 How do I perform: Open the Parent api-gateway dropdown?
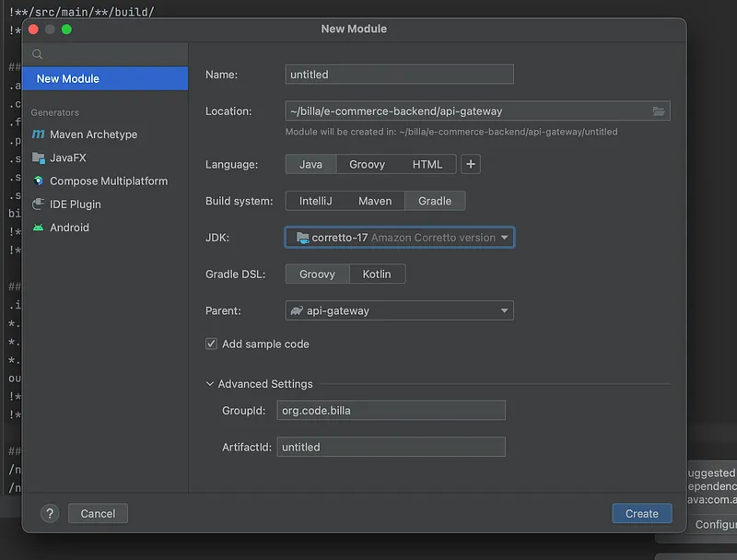[x=399, y=310]
